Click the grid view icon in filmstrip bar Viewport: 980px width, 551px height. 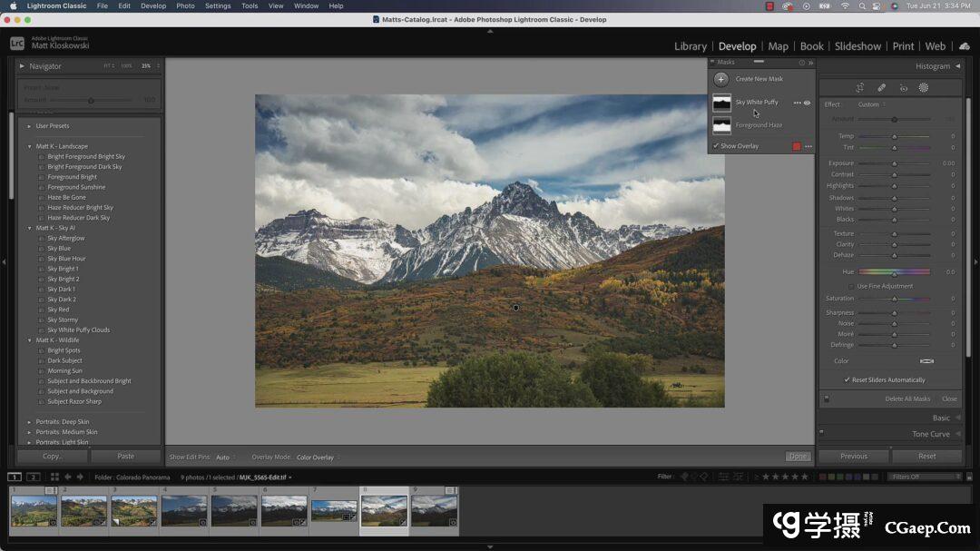click(54, 477)
